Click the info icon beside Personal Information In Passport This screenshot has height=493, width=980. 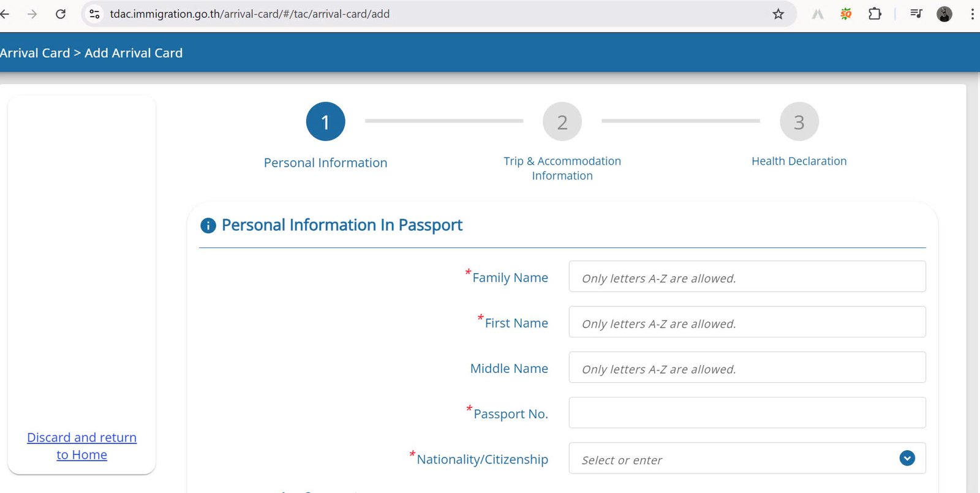click(x=208, y=225)
